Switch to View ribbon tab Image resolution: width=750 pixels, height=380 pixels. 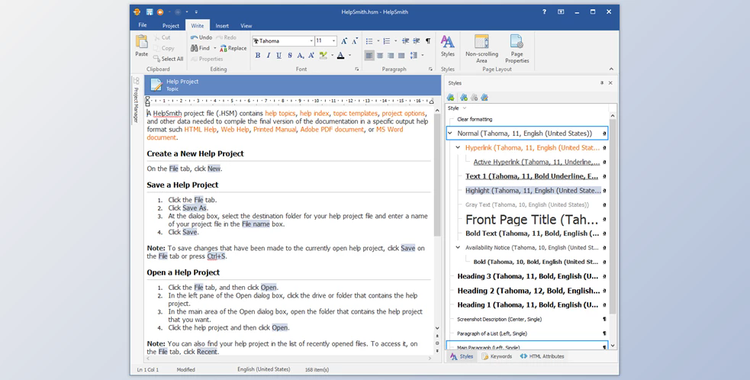click(246, 26)
